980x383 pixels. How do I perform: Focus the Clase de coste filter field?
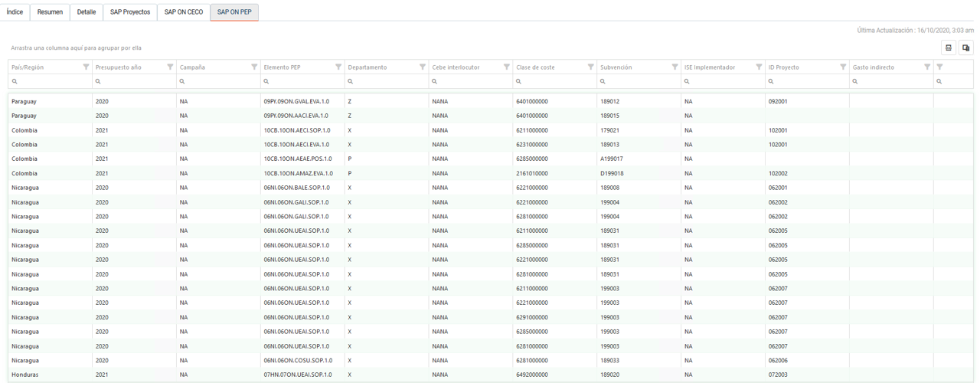point(555,81)
